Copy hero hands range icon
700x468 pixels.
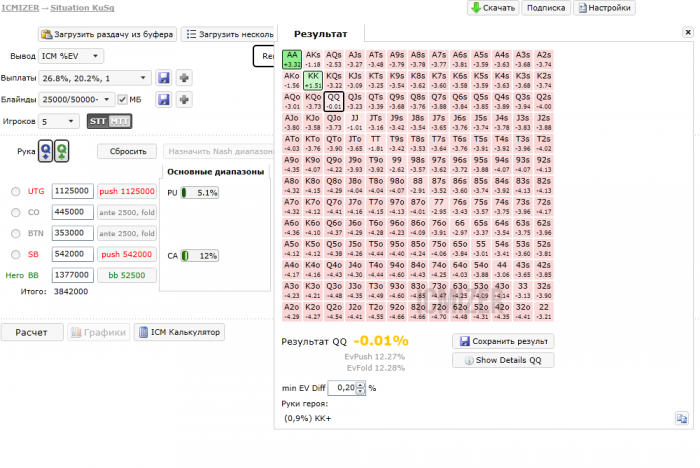click(x=682, y=418)
